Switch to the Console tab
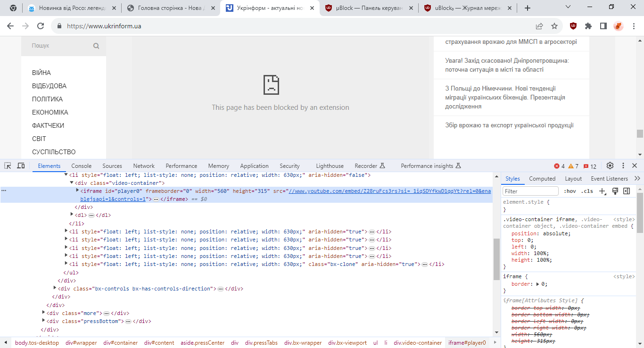Viewport: 644px width, 348px height. (81, 166)
